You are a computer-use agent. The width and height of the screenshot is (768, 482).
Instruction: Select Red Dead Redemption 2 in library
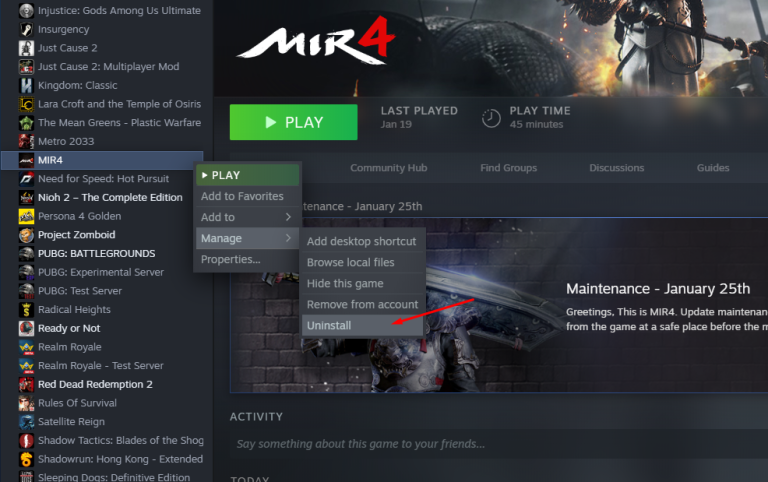pyautogui.click(x=95, y=385)
